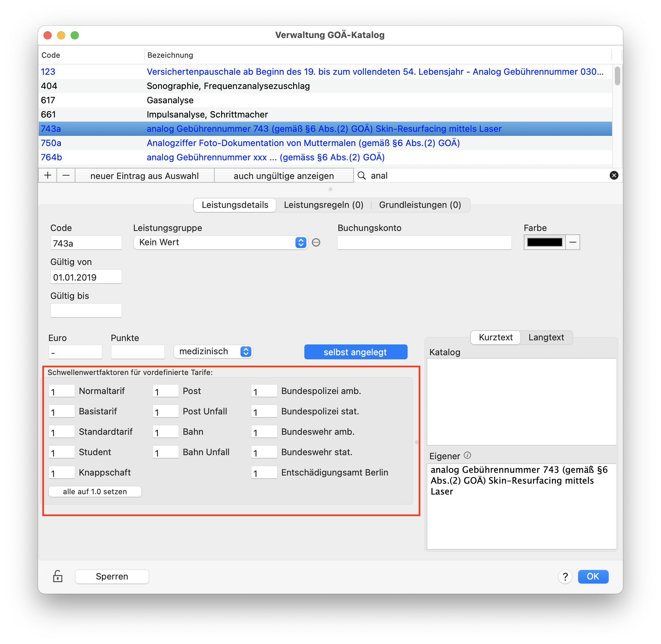Screen dimensions: 661x644
Task: Switch to the Grundleistungen (0) tab
Action: (420, 205)
